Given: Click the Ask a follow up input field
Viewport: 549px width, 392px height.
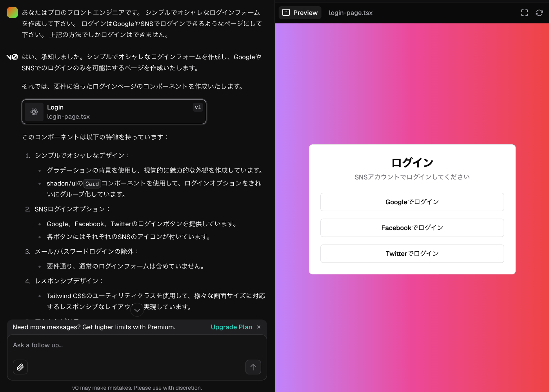Looking at the screenshot, I should point(137,345).
